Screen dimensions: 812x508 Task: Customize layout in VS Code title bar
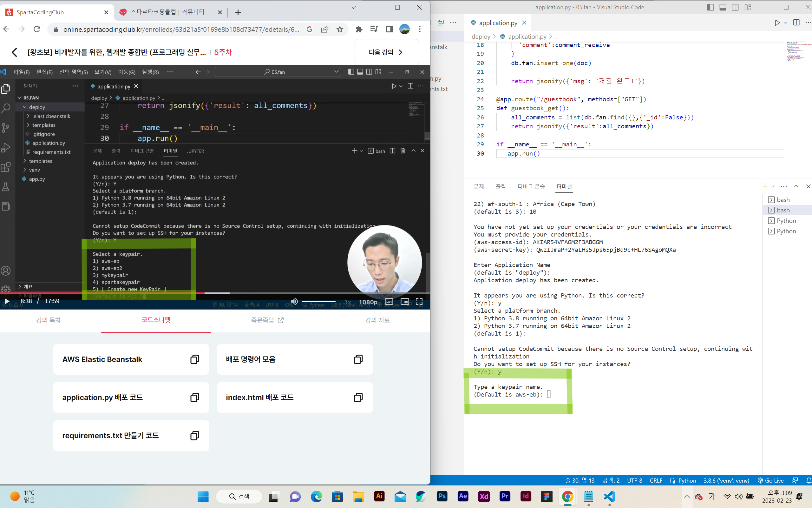coord(748,7)
